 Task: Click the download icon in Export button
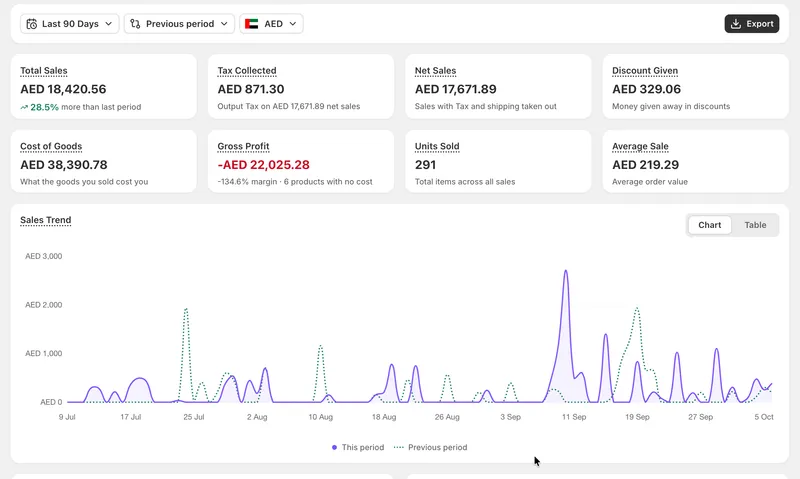(736, 24)
